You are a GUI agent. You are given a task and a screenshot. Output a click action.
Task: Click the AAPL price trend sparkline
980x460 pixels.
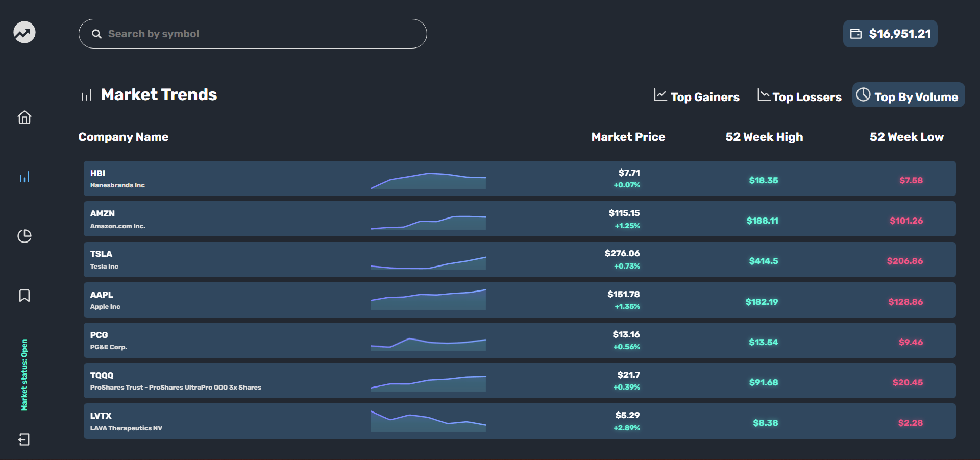pyautogui.click(x=428, y=300)
